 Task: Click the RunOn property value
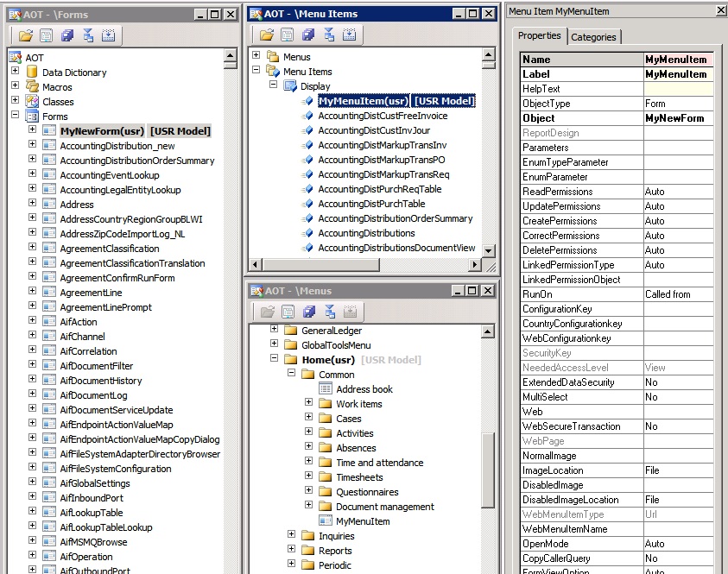[x=678, y=294]
